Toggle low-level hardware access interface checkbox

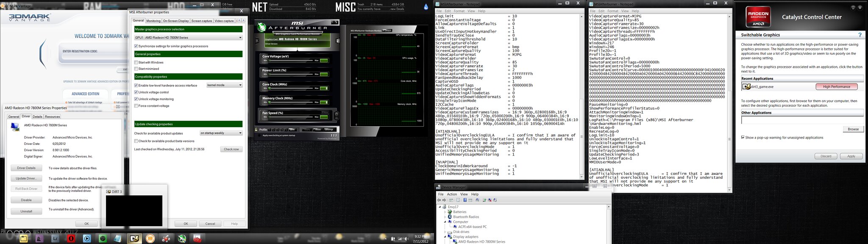[x=136, y=85]
